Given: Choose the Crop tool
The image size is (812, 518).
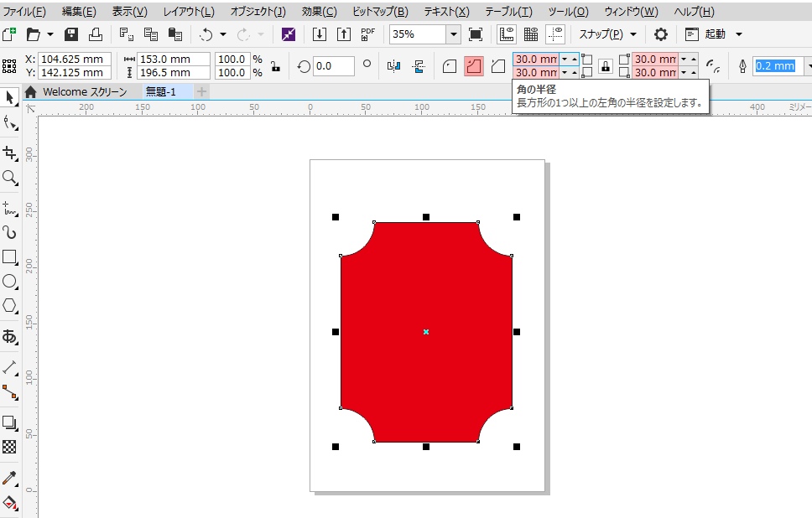Looking at the screenshot, I should [9, 153].
